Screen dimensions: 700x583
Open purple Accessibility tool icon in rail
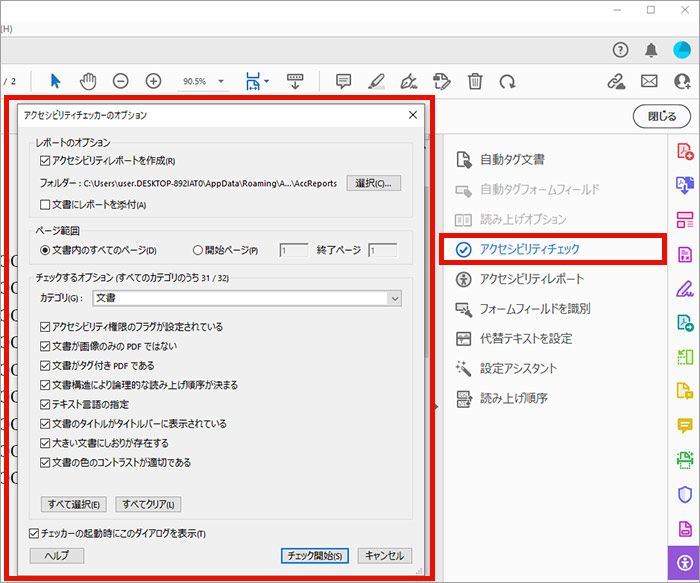pos(684,562)
